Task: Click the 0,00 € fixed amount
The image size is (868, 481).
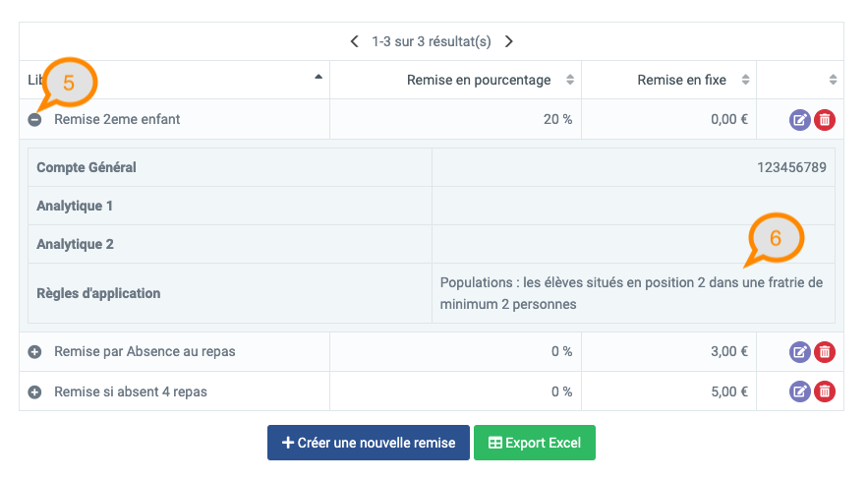Action: point(729,119)
